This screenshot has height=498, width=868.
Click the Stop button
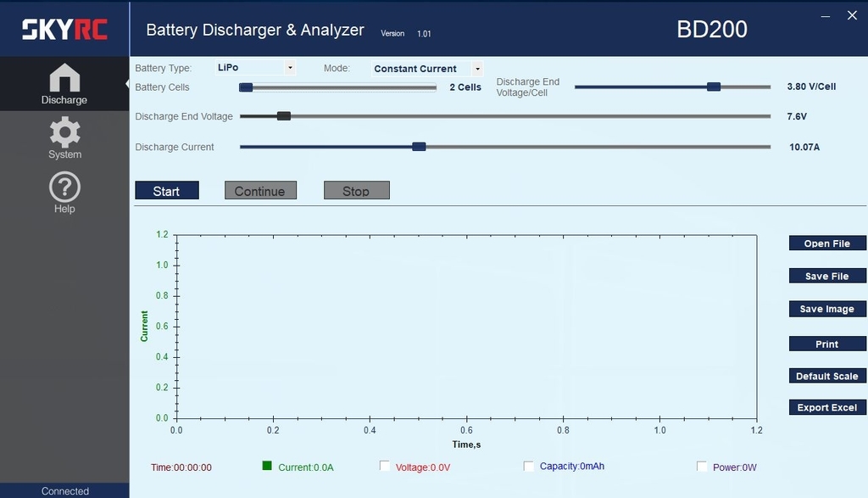(357, 191)
